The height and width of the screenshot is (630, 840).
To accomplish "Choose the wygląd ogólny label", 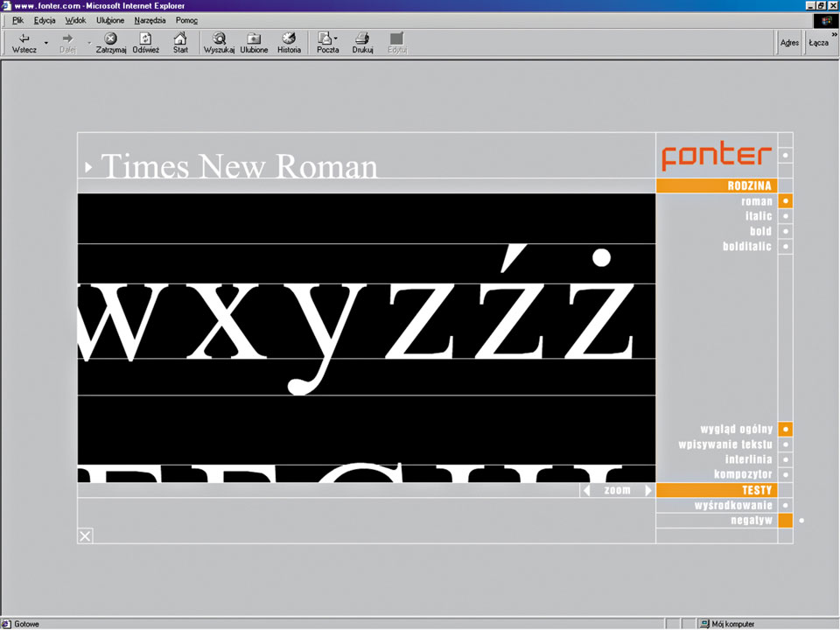I will click(x=737, y=429).
